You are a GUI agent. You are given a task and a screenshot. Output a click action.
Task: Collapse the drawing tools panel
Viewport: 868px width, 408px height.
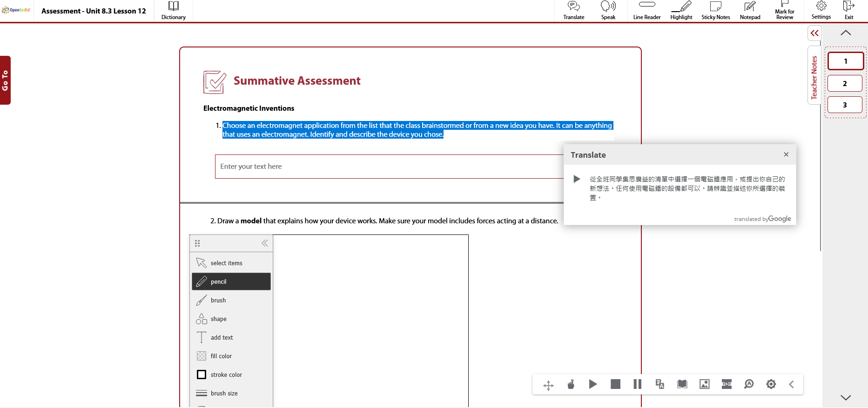(x=265, y=243)
